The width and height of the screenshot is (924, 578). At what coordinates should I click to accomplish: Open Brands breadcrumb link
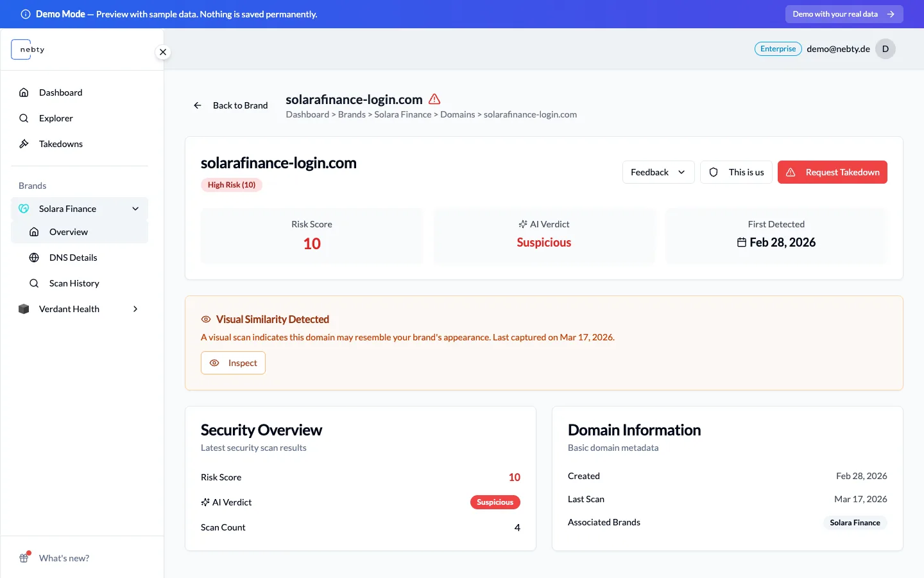(352, 114)
